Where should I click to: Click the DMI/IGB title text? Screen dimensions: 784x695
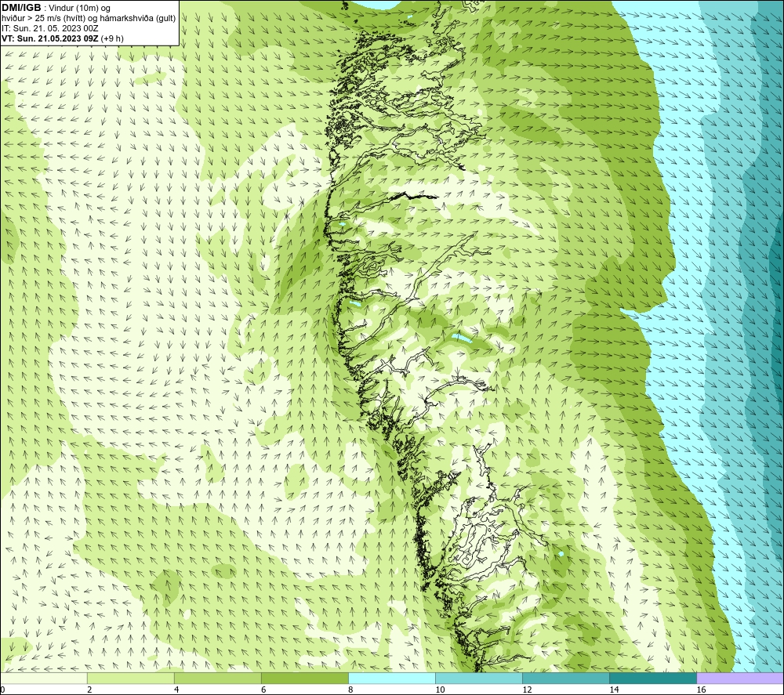pos(21,8)
